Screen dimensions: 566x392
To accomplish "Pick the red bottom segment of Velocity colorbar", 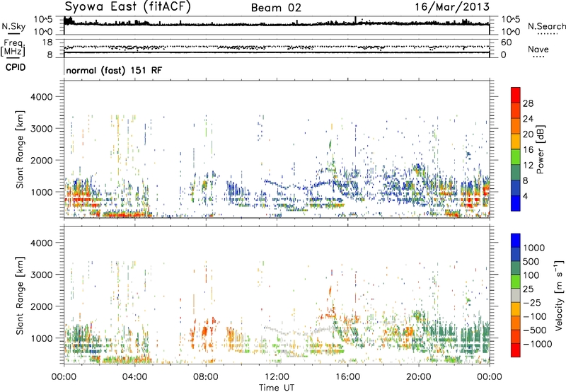I will (x=516, y=350).
